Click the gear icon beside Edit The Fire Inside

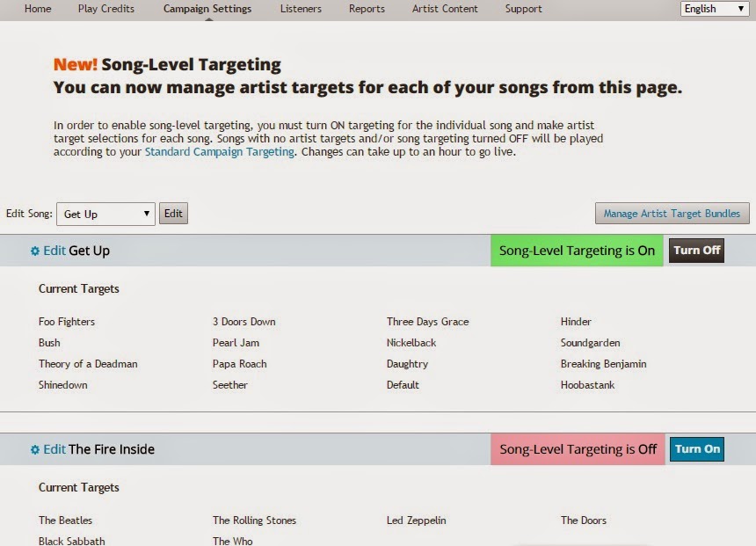coord(34,449)
